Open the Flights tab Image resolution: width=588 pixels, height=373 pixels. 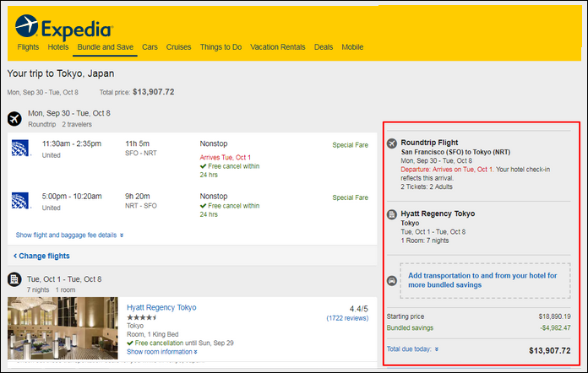[x=28, y=47]
